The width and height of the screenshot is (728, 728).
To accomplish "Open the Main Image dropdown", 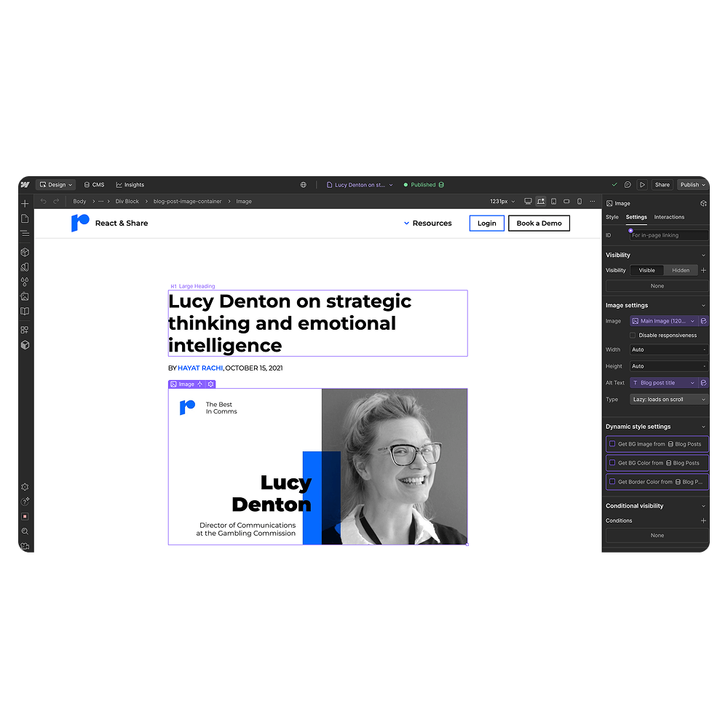I will 664,320.
